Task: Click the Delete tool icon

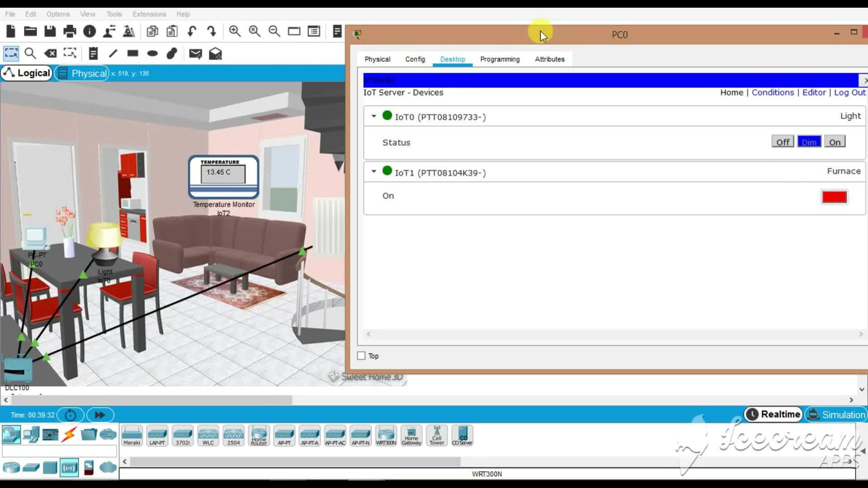Action: pyautogui.click(x=50, y=53)
